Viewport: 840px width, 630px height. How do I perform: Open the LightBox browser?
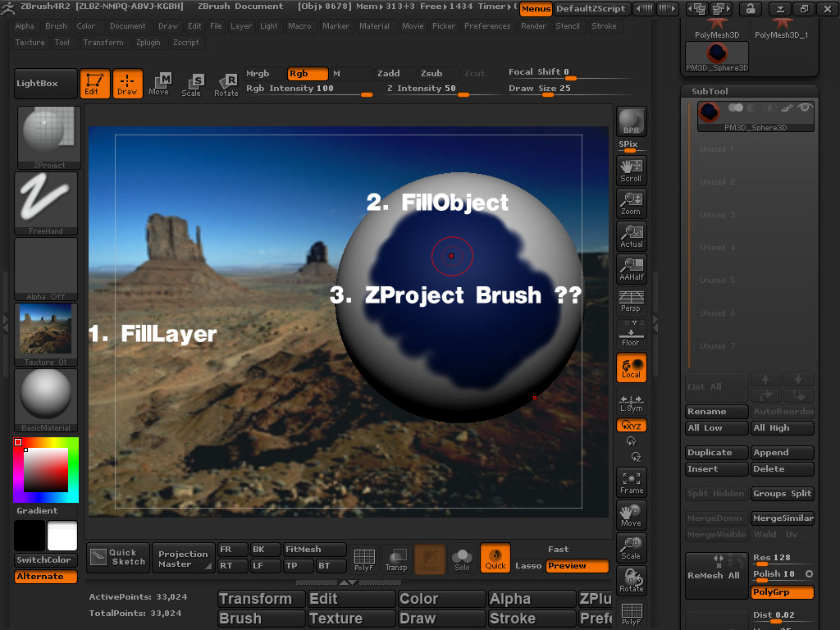46,84
